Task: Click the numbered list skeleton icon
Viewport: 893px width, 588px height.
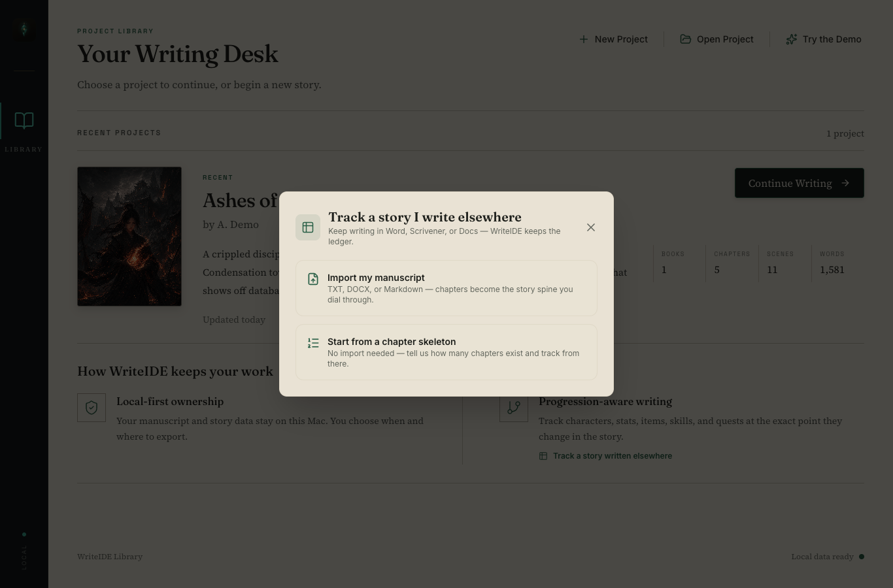Action: 313,343
